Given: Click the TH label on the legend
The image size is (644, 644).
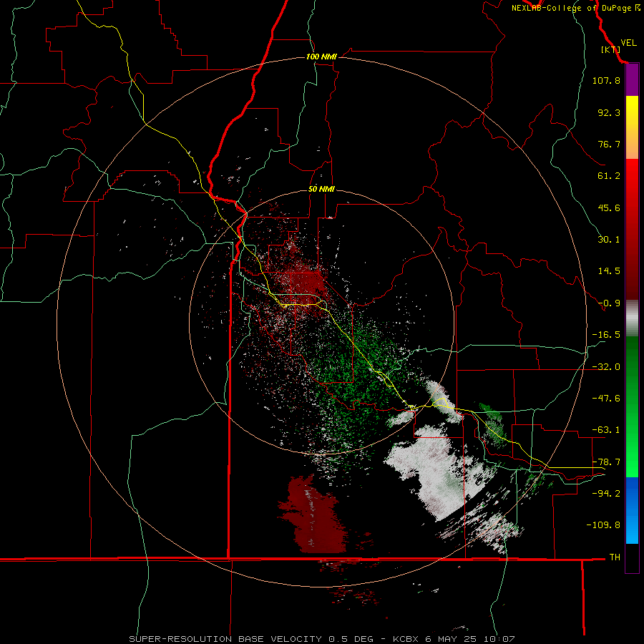Looking at the screenshot, I should [615, 557].
